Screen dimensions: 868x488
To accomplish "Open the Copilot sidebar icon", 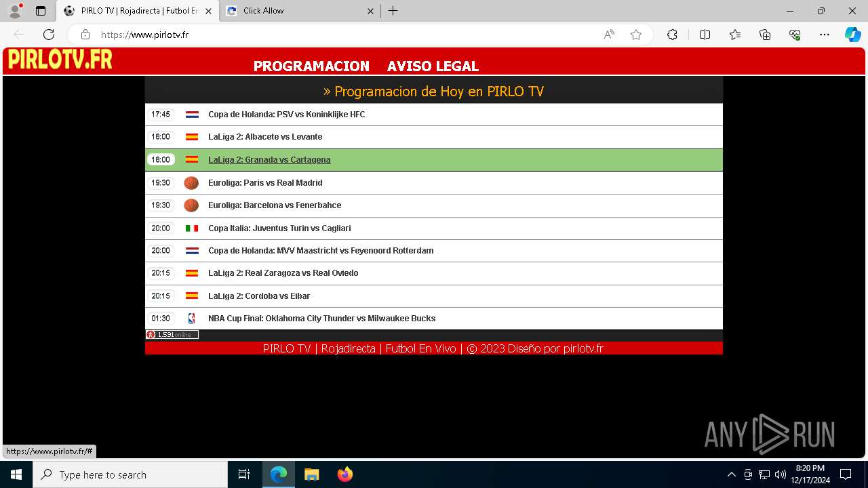I will (852, 35).
